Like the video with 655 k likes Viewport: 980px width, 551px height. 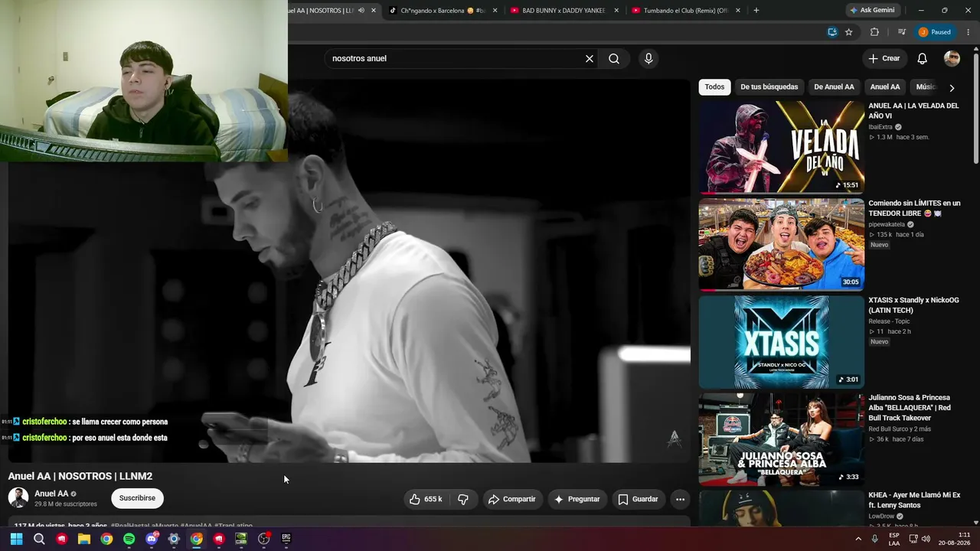pos(426,499)
